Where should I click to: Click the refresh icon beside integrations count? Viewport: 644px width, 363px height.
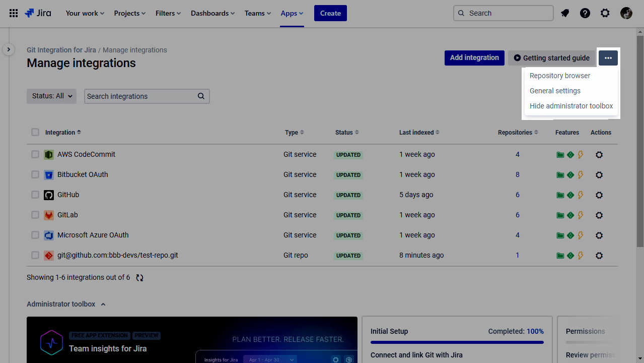pos(140,278)
